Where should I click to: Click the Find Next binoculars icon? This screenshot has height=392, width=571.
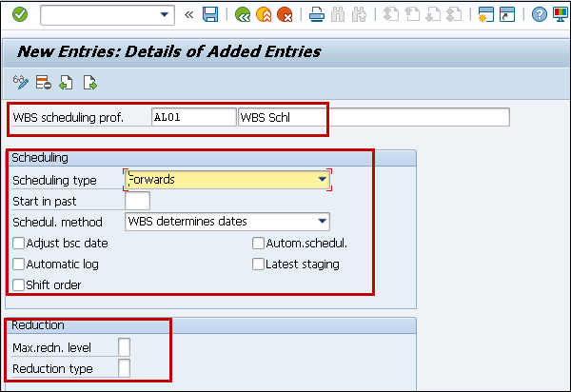click(x=359, y=15)
